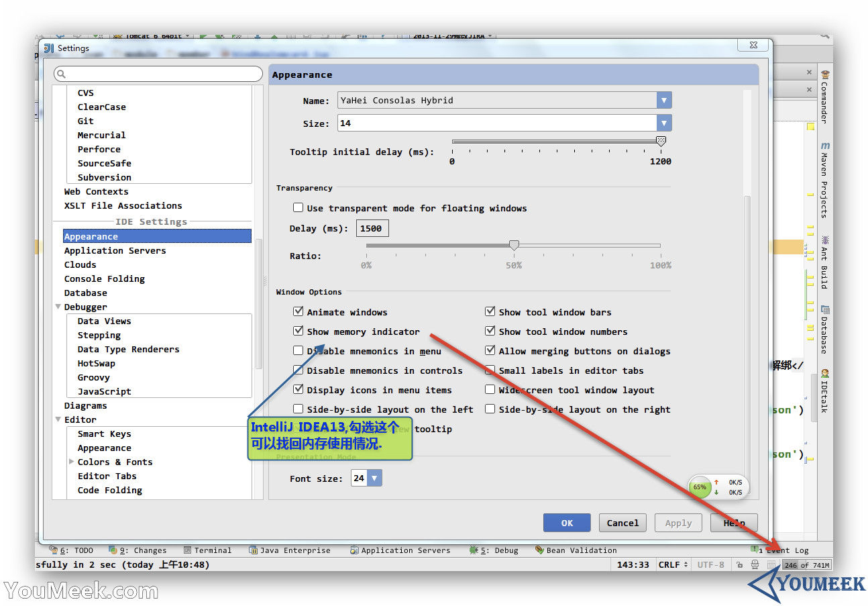Click the magnifier icon in settings search
Image resolution: width=868 pixels, height=606 pixels.
pyautogui.click(x=62, y=74)
